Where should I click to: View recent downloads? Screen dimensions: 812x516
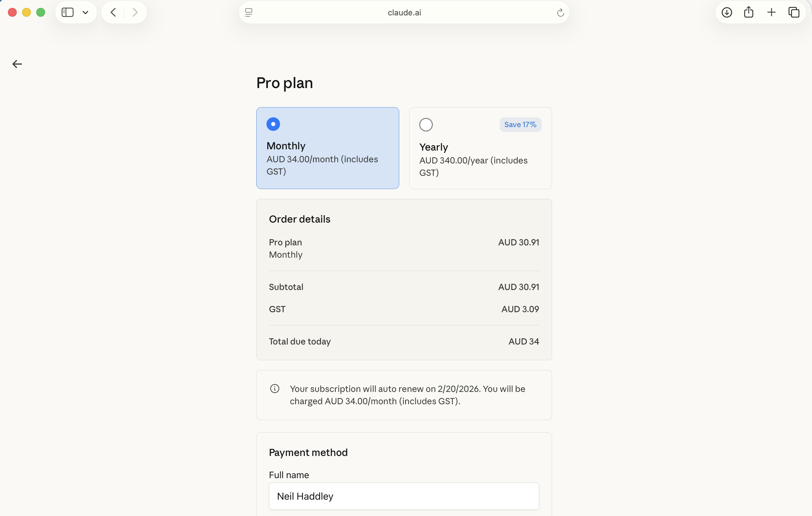click(727, 12)
